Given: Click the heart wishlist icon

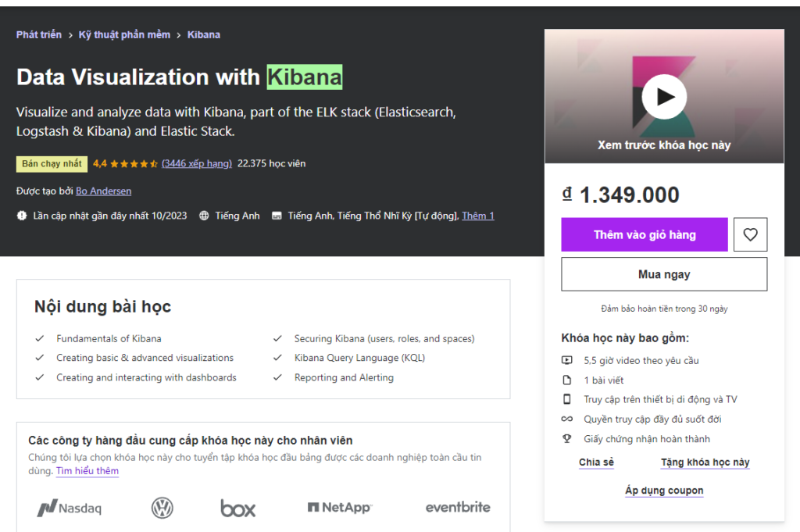Looking at the screenshot, I should coord(750,234).
